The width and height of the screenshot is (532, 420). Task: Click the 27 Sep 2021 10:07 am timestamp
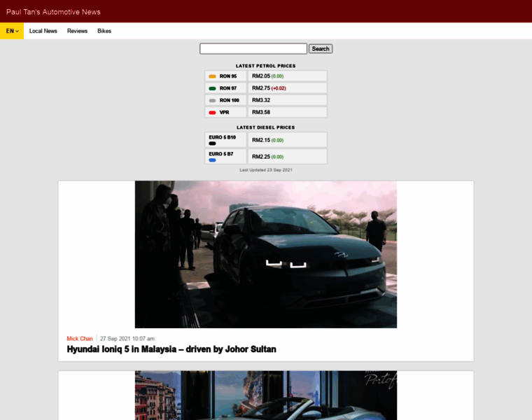(127, 339)
